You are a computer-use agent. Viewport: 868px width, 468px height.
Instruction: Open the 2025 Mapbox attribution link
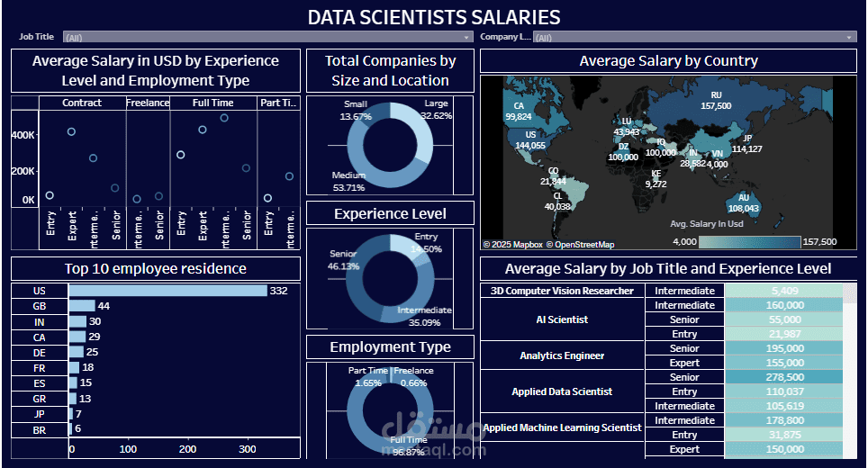[513, 245]
